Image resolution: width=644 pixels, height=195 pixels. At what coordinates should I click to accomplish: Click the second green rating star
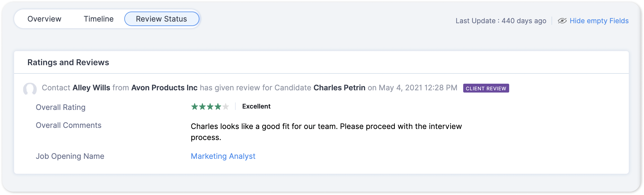tap(202, 107)
